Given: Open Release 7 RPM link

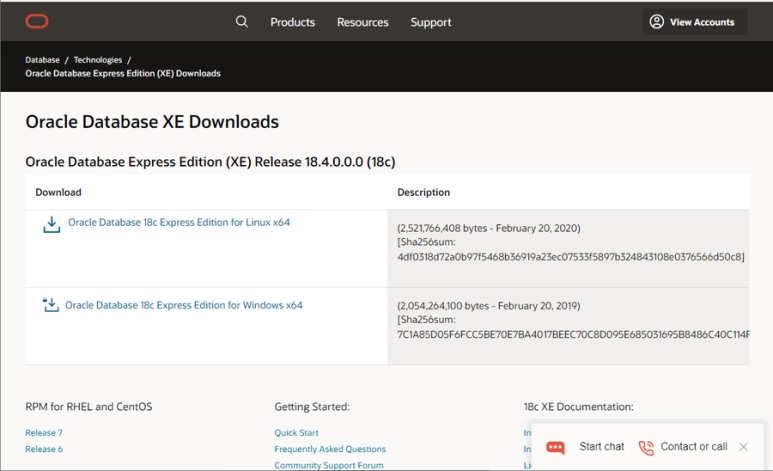Looking at the screenshot, I should pos(44,433).
